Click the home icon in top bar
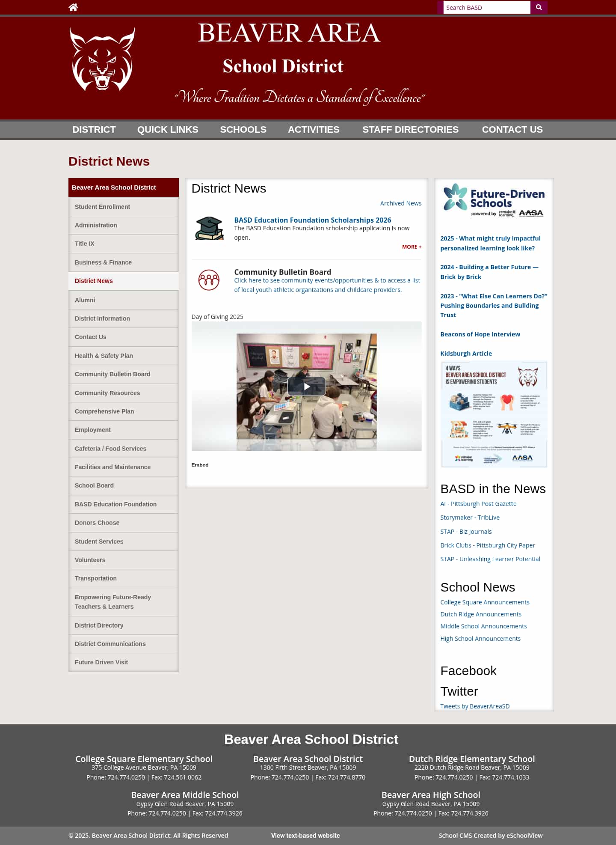 (x=73, y=7)
